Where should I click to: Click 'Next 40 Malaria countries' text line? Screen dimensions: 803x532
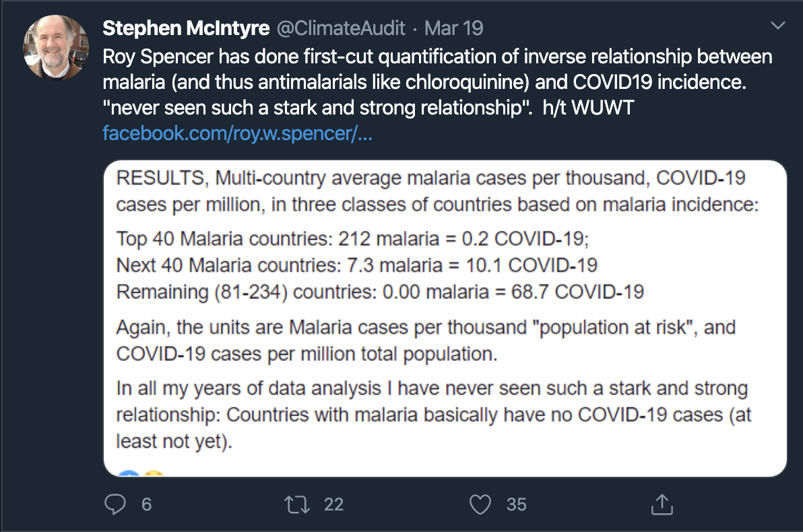[x=357, y=265]
